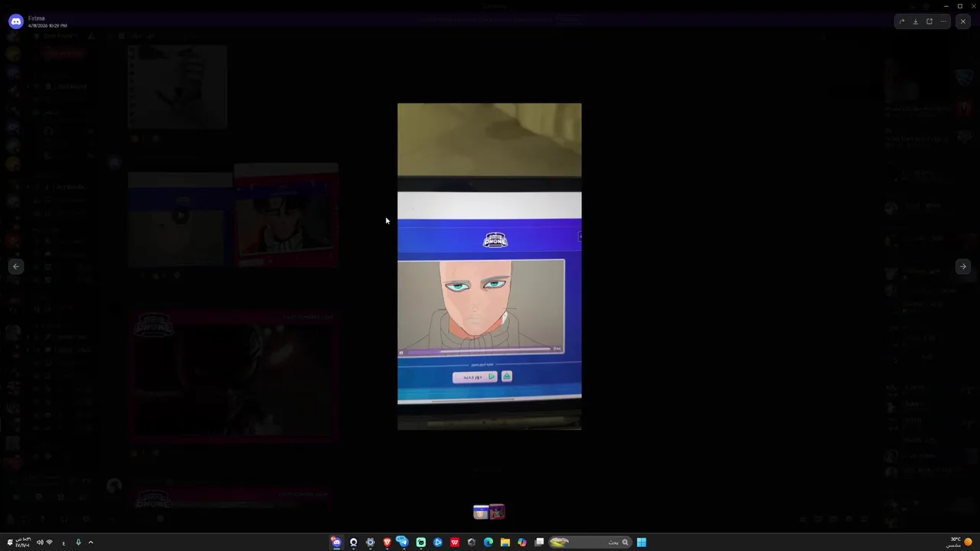Click the Discord avatar beside Fatma
Viewport: 980px width, 551px height.
pos(16,21)
